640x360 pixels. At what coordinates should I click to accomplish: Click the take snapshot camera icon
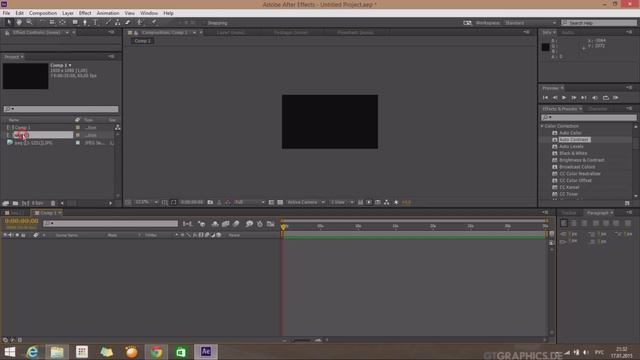click(x=210, y=202)
